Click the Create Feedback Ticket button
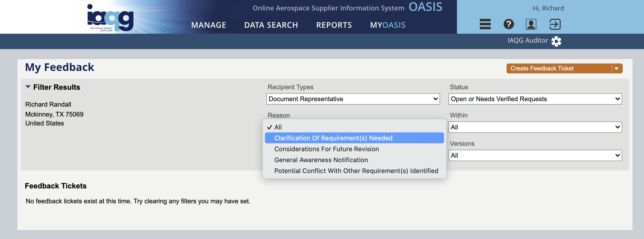 click(x=559, y=68)
